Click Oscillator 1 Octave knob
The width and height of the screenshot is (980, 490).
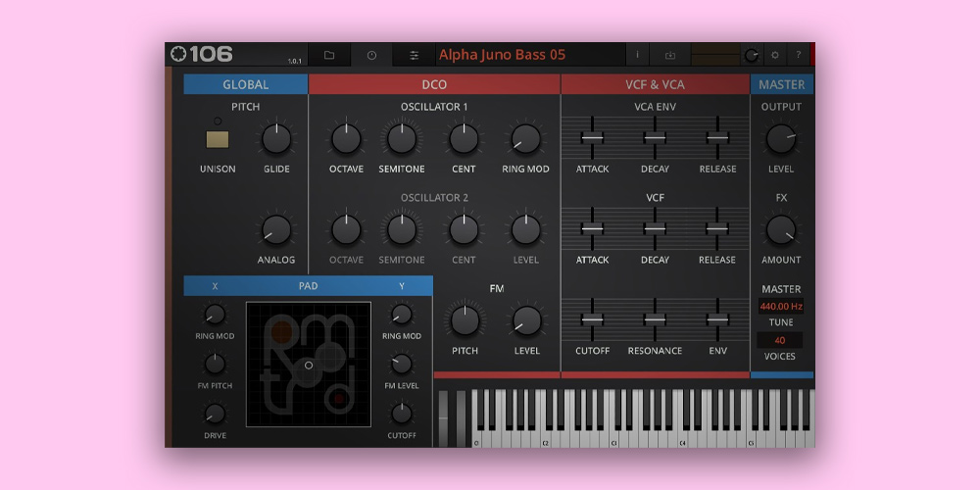(346, 139)
